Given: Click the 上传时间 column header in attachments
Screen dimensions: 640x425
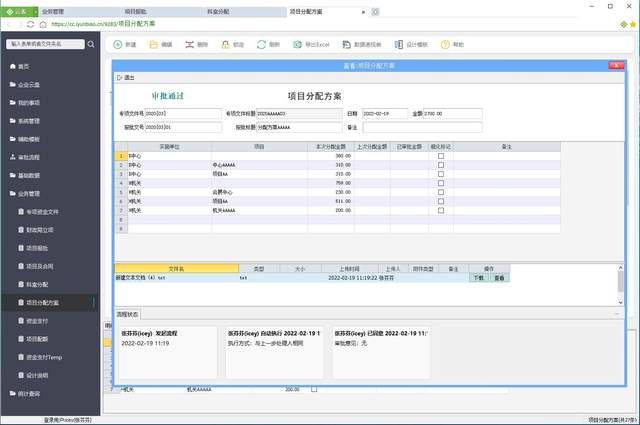Looking at the screenshot, I should [349, 269].
